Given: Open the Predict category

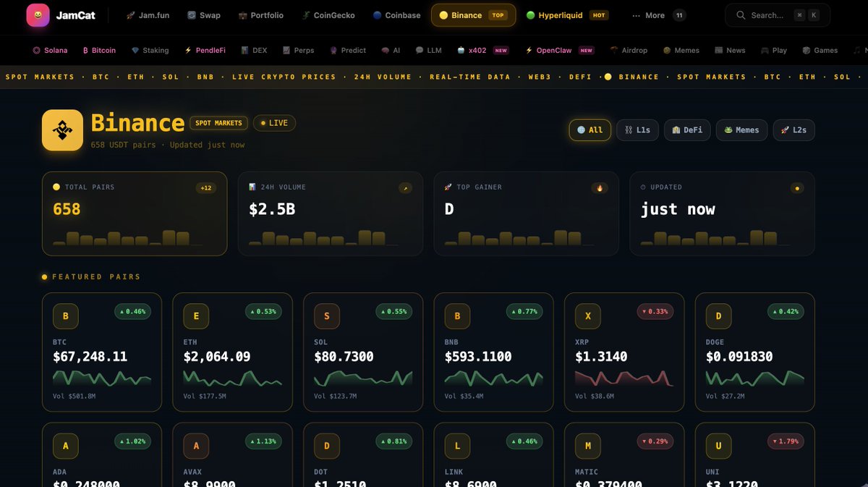Looking at the screenshot, I should [x=348, y=51].
